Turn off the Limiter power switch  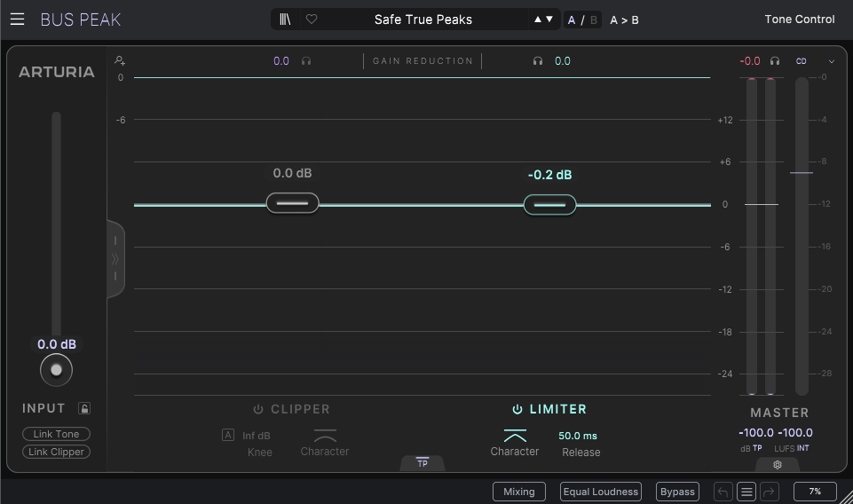coord(517,410)
